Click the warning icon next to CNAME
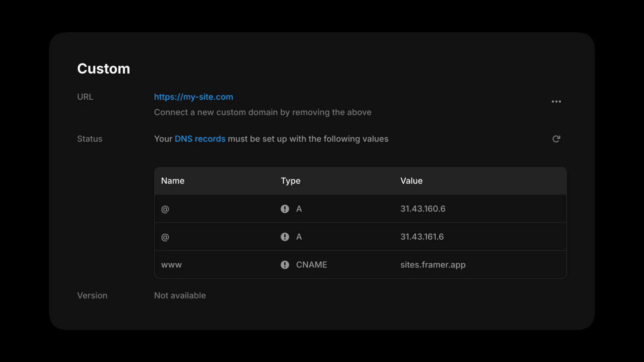 (285, 265)
